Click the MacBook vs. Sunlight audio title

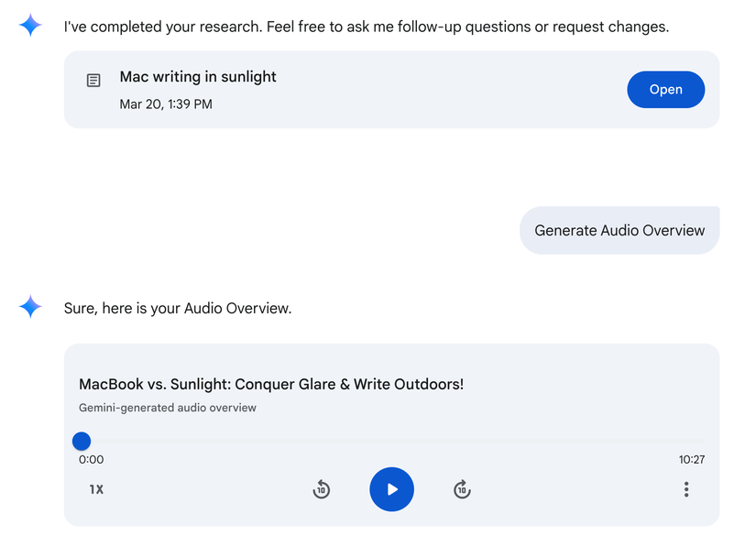point(271,384)
